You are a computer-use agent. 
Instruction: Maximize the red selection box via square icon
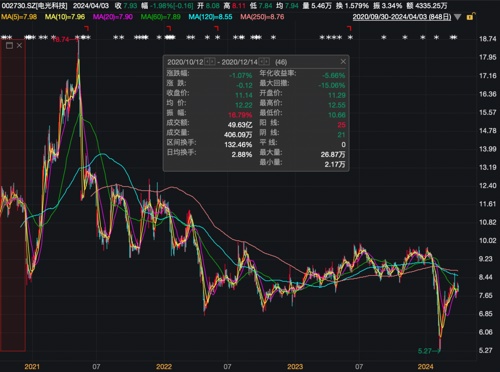(9, 46)
